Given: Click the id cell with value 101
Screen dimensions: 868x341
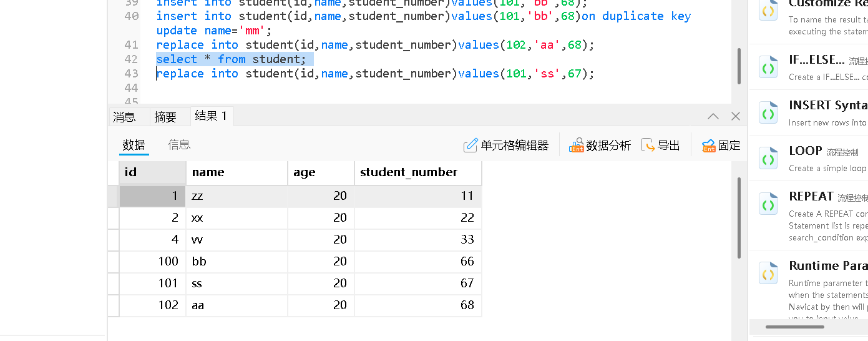Looking at the screenshot, I should pyautogui.click(x=152, y=284).
